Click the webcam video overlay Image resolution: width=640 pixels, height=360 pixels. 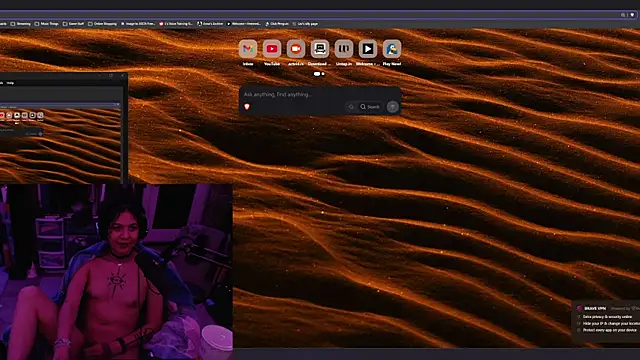[116, 272]
